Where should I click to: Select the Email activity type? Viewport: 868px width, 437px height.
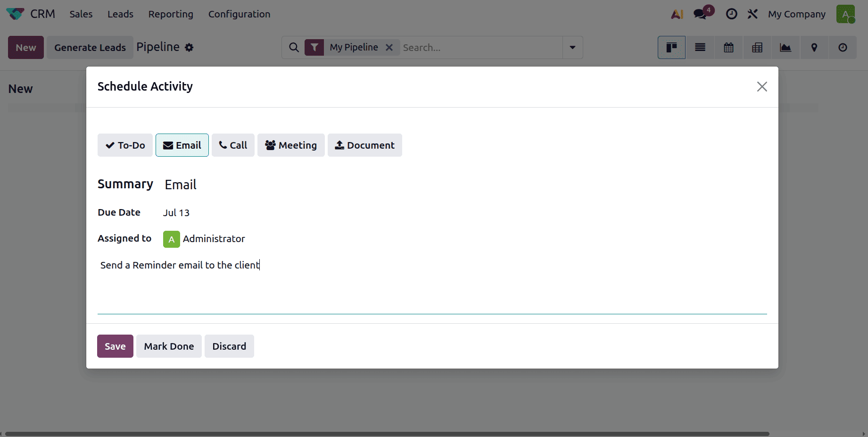pos(182,145)
